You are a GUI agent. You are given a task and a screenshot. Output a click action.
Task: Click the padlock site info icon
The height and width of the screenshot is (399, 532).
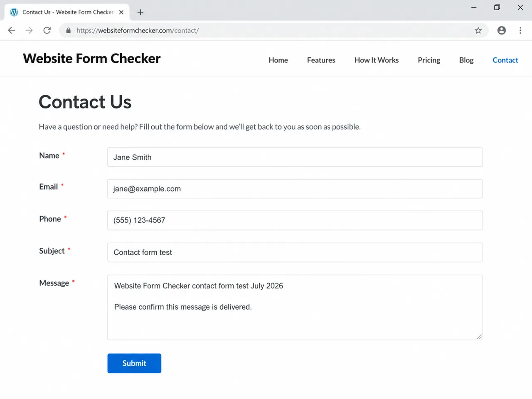click(x=69, y=30)
